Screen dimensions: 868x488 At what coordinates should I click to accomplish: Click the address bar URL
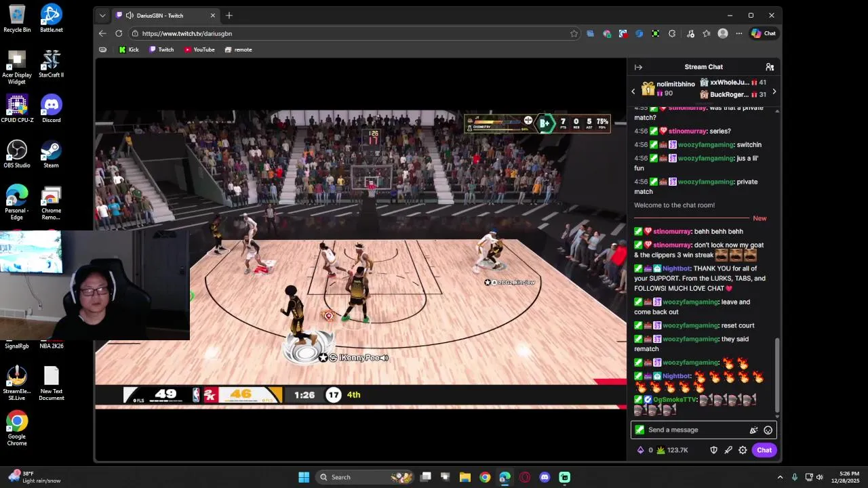point(187,33)
